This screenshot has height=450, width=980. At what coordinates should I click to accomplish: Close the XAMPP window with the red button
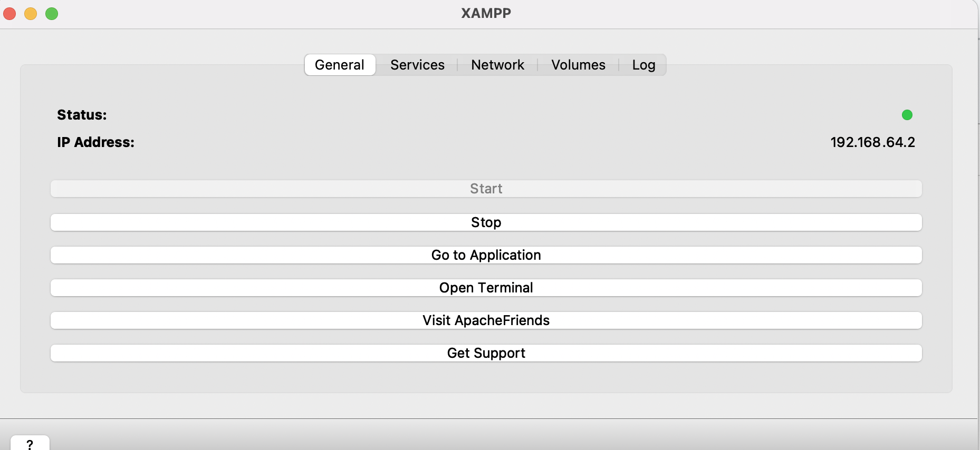point(9,14)
